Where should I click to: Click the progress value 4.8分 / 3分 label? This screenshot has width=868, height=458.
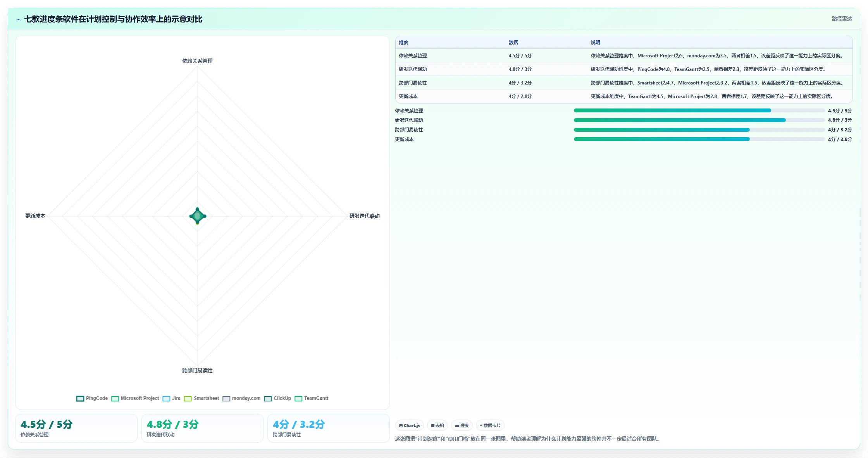(840, 120)
